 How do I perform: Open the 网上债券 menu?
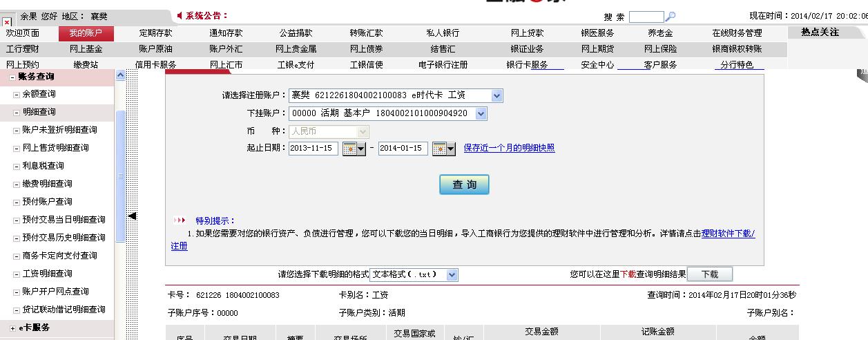coord(366,49)
